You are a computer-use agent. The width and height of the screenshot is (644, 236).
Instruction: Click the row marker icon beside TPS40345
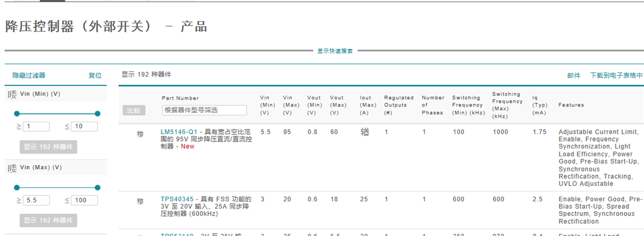click(x=140, y=201)
